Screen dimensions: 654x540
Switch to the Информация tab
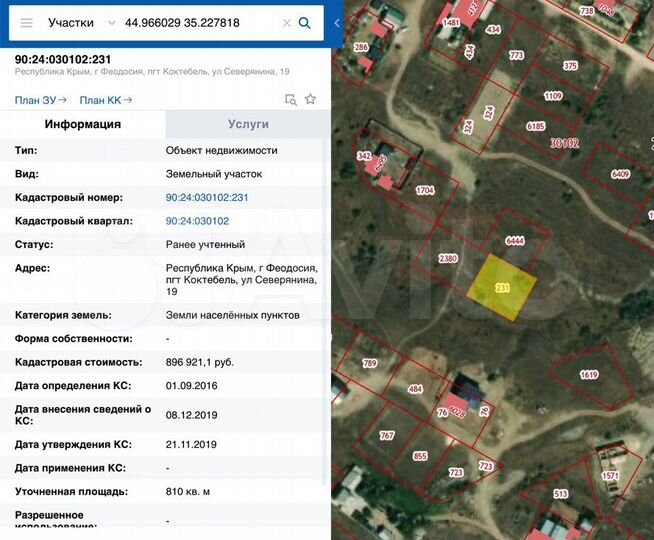pos(83,124)
